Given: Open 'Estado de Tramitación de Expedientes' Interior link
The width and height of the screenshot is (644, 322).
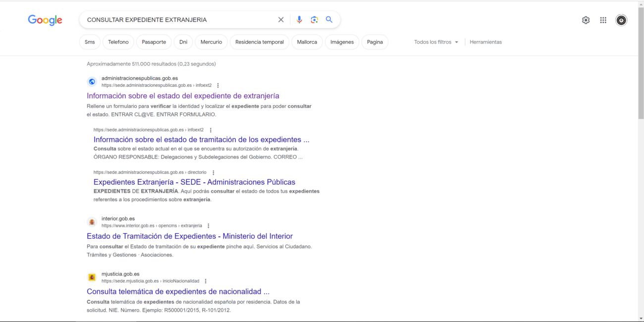Looking at the screenshot, I should pos(190,236).
